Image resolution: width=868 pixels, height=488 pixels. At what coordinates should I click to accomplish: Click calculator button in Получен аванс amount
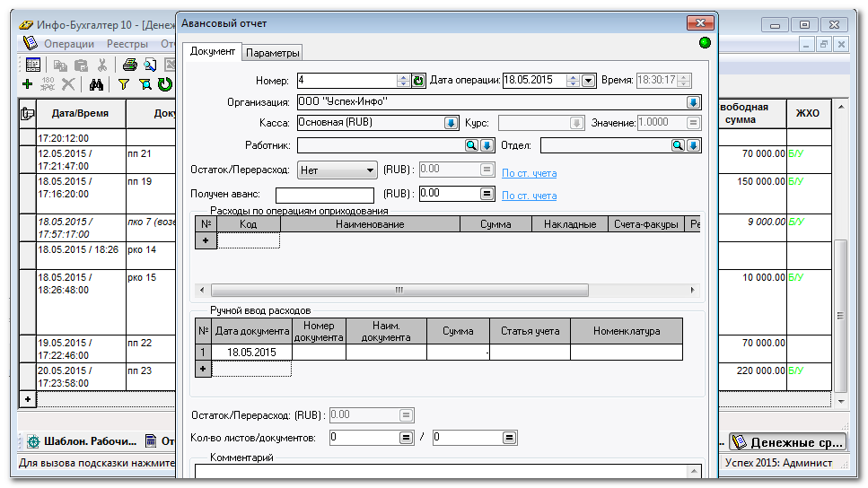(x=487, y=194)
